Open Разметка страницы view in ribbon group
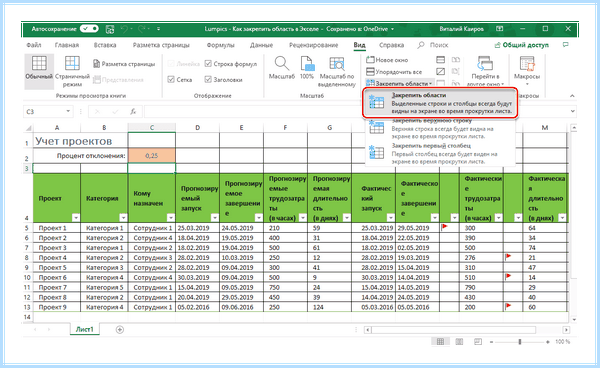The width and height of the screenshot is (600, 368). [124, 64]
